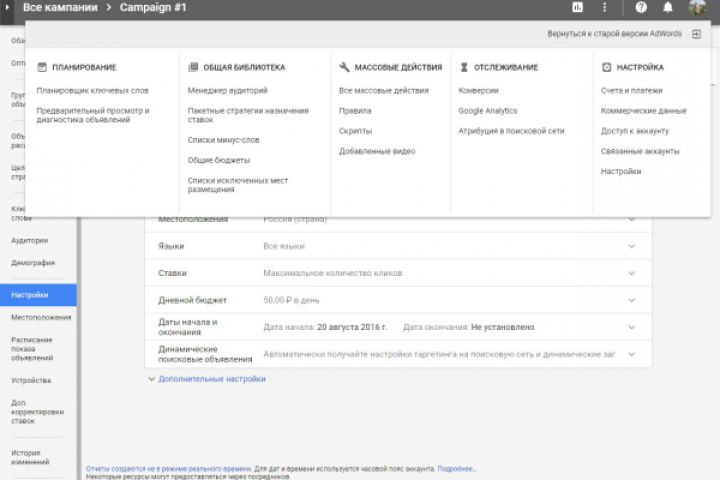720x480 pixels.
Task: Expand the Дневной бюджет row
Action: click(x=631, y=299)
